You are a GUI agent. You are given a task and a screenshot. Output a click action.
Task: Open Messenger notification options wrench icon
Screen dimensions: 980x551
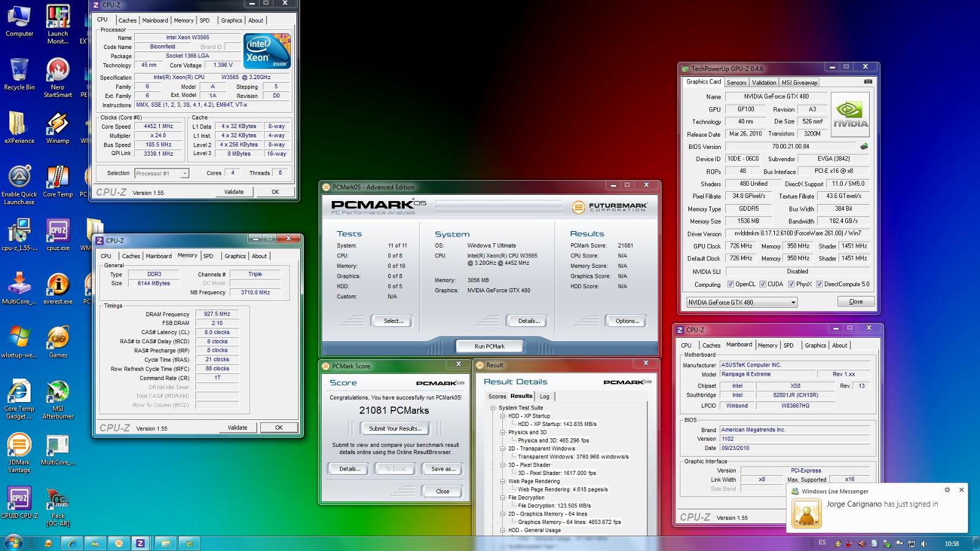tap(947, 490)
